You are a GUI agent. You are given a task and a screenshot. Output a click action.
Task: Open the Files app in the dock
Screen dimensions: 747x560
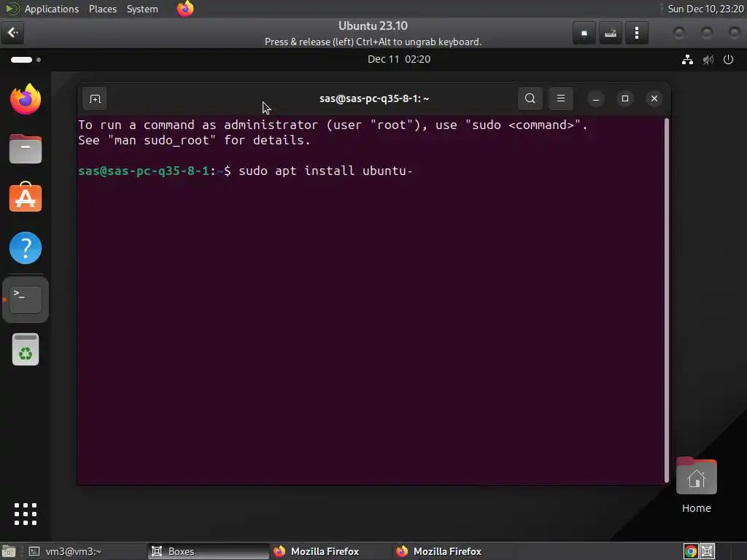click(26, 149)
